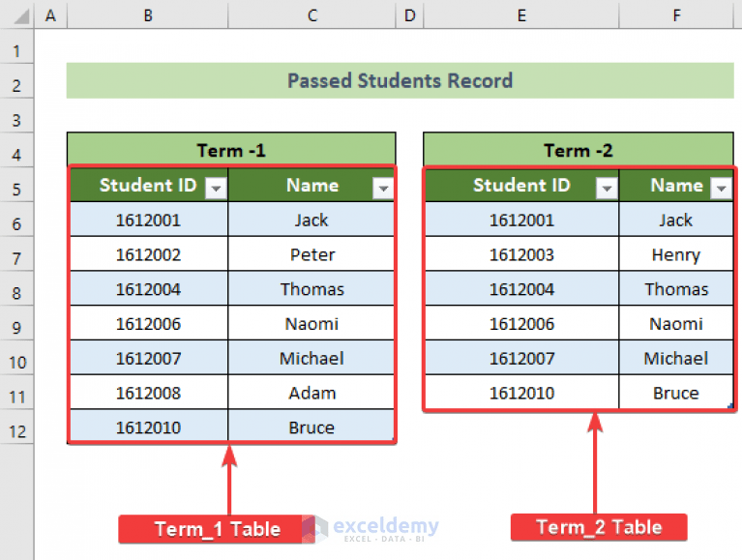This screenshot has width=742, height=560.
Task: Select column B header
Action: pos(148,15)
